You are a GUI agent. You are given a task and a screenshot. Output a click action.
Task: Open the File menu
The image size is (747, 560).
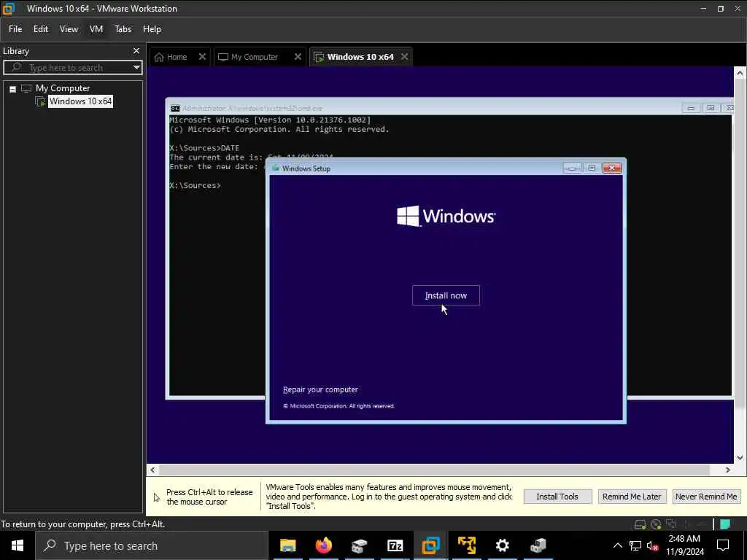(x=15, y=29)
